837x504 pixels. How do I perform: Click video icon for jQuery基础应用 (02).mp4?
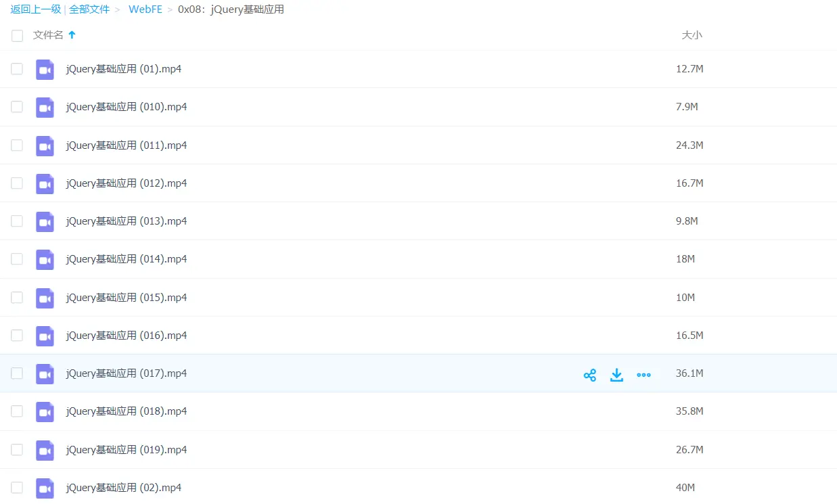click(45, 488)
